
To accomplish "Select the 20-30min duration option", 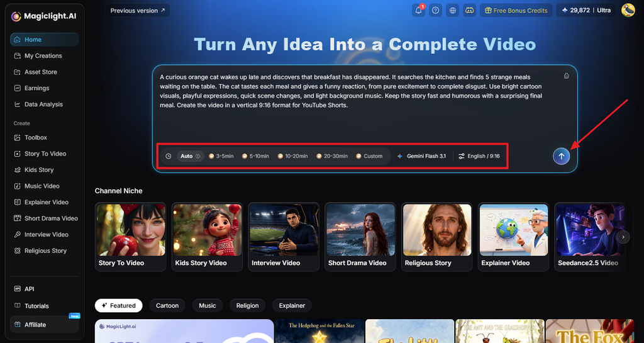I will tap(332, 156).
